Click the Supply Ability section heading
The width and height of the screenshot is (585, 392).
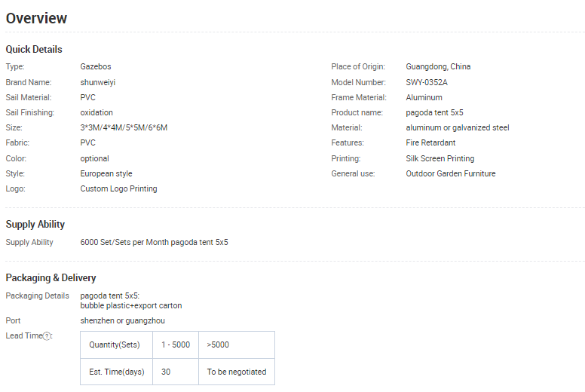click(x=35, y=224)
